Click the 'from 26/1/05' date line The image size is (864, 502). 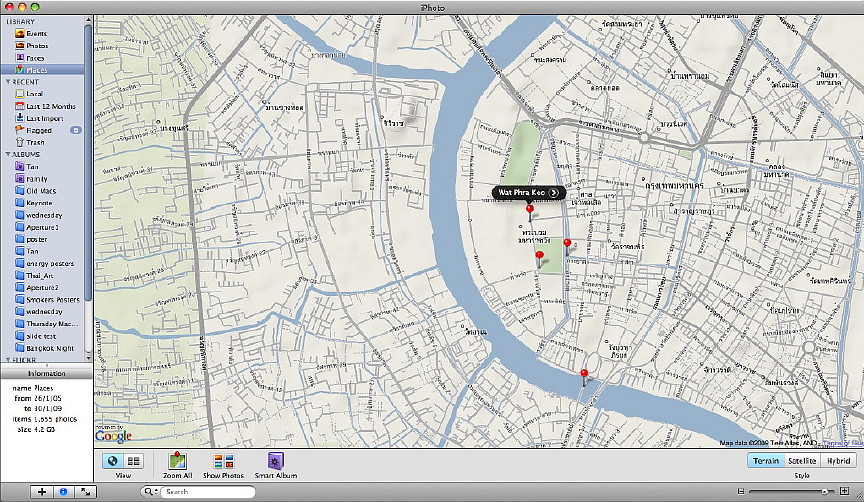click(x=37, y=398)
